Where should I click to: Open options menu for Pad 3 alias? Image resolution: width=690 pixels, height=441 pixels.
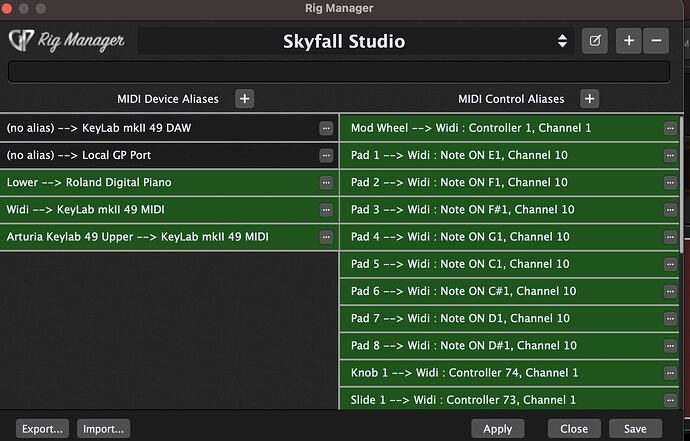pos(670,210)
